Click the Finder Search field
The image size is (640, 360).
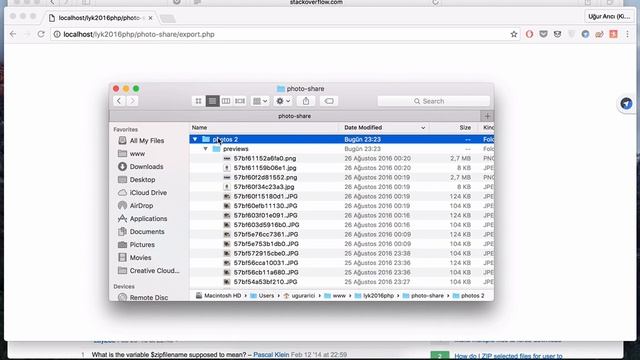point(433,101)
